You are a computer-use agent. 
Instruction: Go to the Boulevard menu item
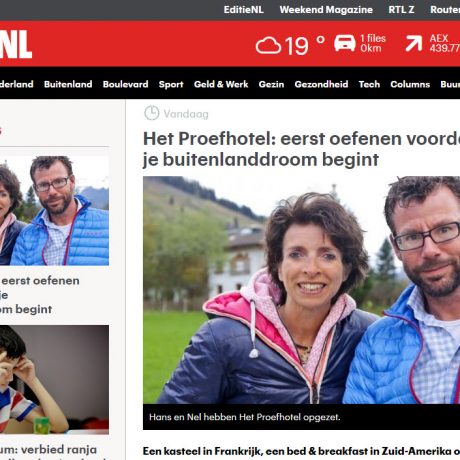click(125, 84)
